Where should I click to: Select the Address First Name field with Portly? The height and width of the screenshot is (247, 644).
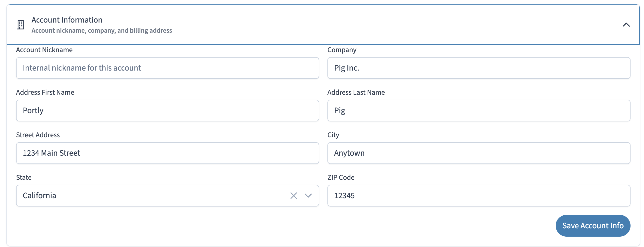pos(167,111)
